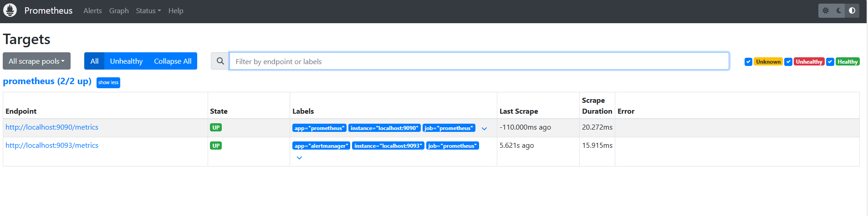Click UP state badge for localhost:9090
Image resolution: width=868 pixels, height=216 pixels.
(216, 127)
